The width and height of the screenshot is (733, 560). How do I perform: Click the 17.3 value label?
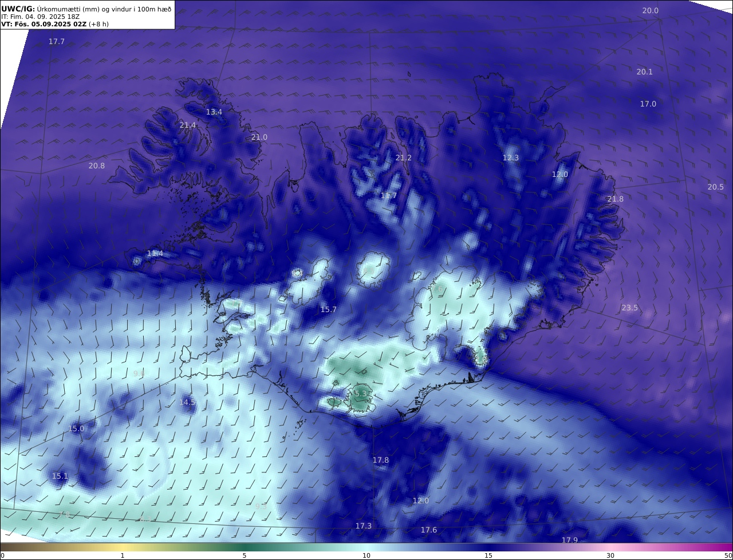tap(363, 526)
